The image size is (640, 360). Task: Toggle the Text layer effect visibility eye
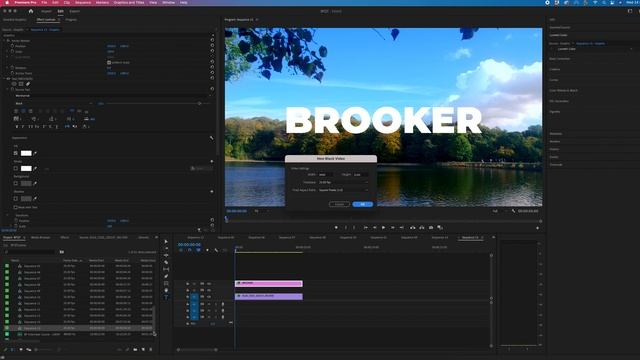tap(8, 78)
